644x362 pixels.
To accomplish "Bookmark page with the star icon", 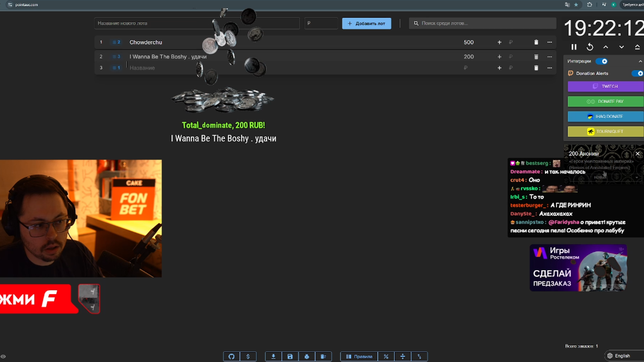I will (576, 4).
